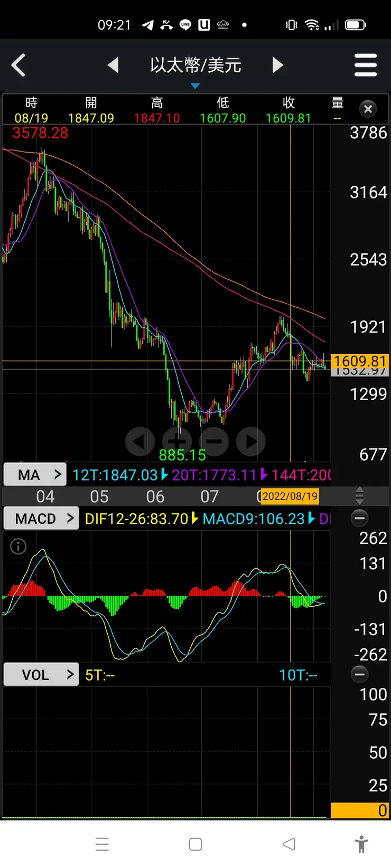391x868 pixels.
Task: Zoom in on the chart
Action: pyautogui.click(x=177, y=441)
